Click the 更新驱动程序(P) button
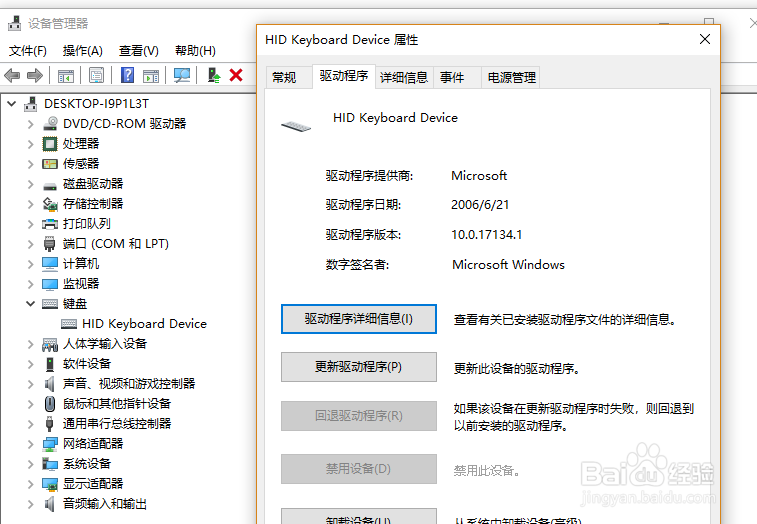This screenshot has height=524, width=757. point(359,367)
